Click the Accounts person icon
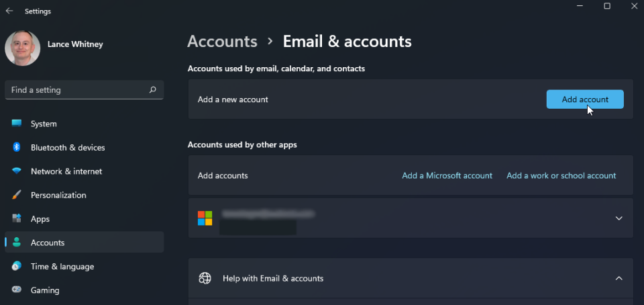 16,243
